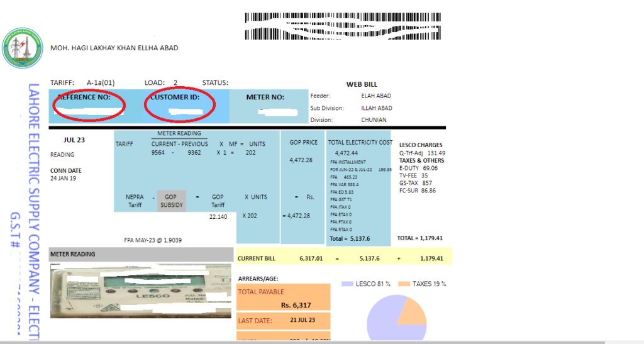The height and width of the screenshot is (344, 644).
Task: Click the 'GOP PRICE' column header
Action: (304, 143)
